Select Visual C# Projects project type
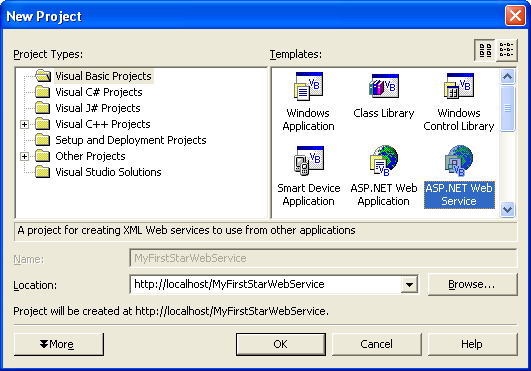 click(x=99, y=92)
